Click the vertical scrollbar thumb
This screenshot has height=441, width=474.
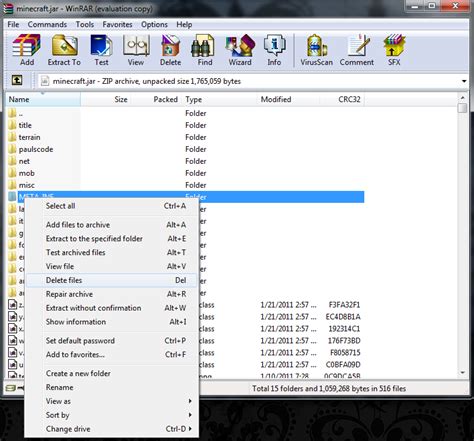coord(462,108)
